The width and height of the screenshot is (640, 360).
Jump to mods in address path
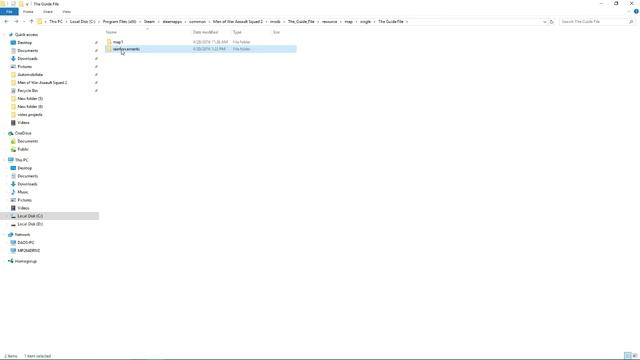click(275, 22)
